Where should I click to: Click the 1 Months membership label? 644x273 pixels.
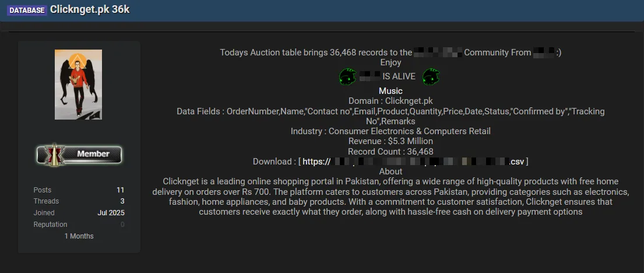tap(79, 236)
